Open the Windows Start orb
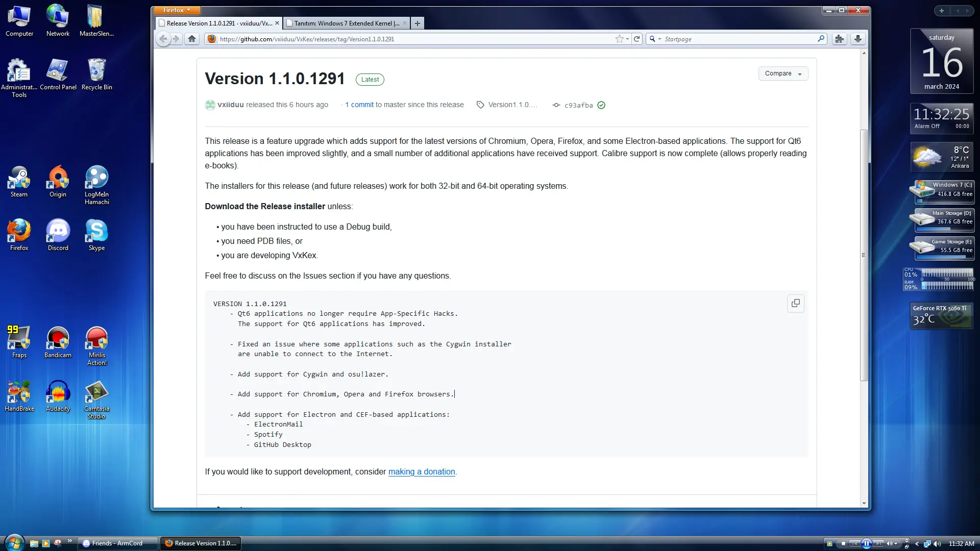Image resolution: width=980 pixels, height=551 pixels. tap(14, 543)
